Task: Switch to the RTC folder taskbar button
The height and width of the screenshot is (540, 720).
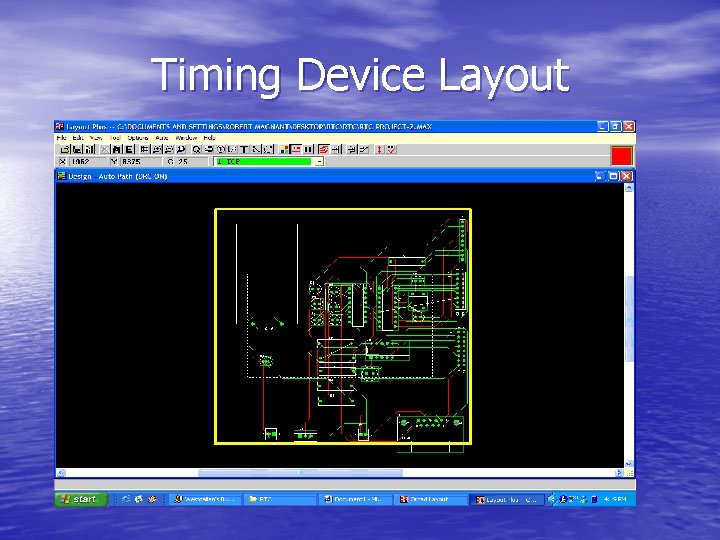Action: pos(281,499)
